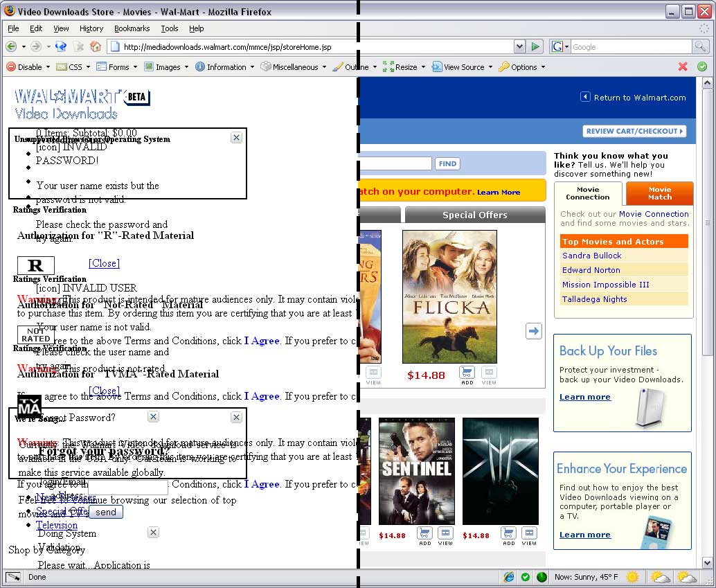Open the Information dropdown
Viewport: 716px width, 588px height.
(x=224, y=66)
